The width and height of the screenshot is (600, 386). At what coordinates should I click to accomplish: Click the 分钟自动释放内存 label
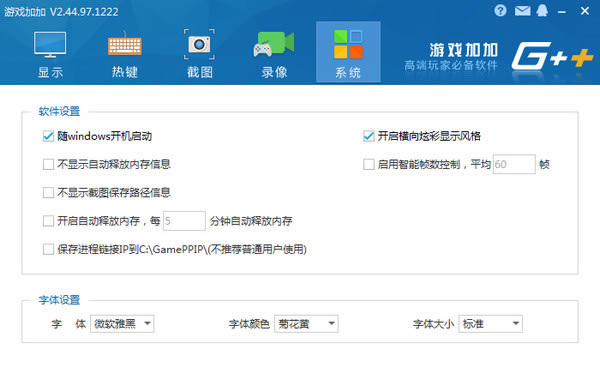point(251,221)
